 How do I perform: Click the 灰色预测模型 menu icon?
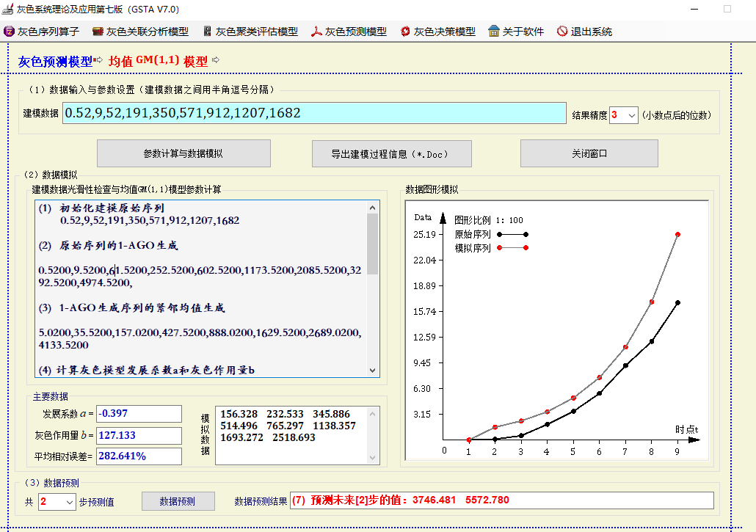pyautogui.click(x=316, y=32)
